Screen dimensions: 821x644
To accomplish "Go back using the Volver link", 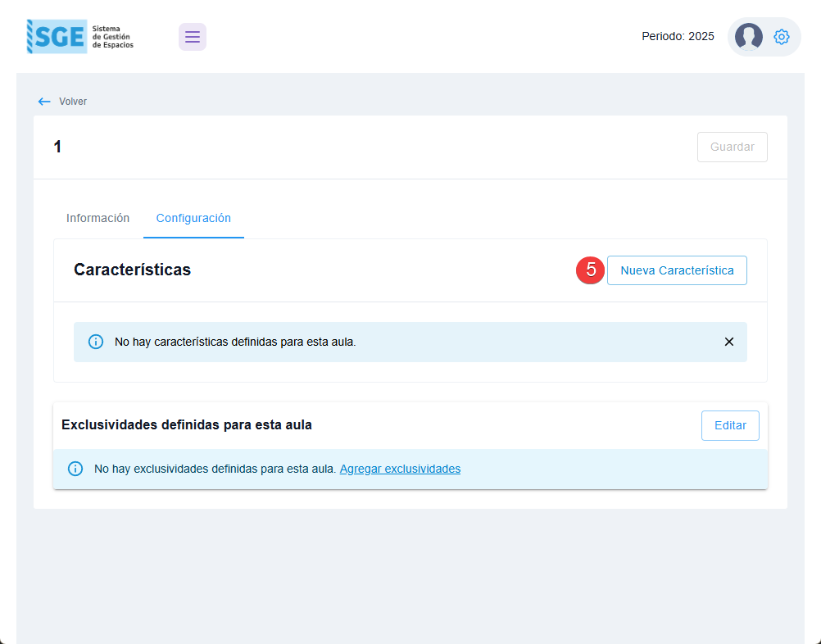I will tap(73, 102).
